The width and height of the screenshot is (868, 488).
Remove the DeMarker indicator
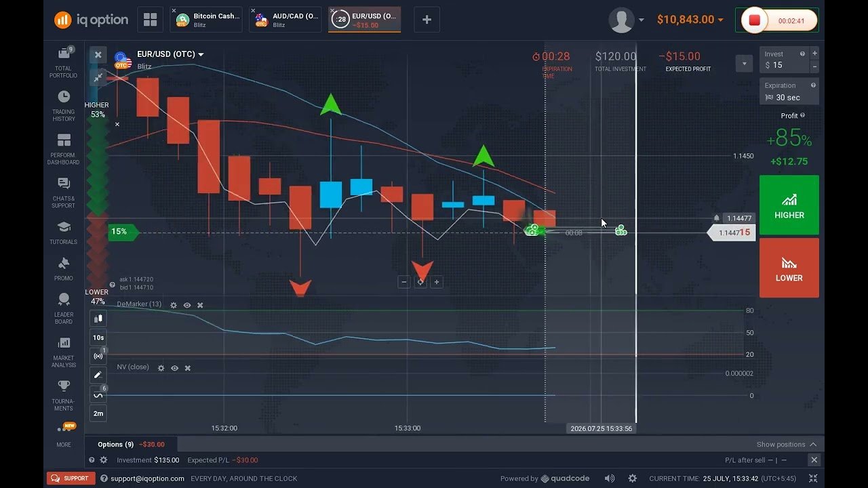click(200, 306)
